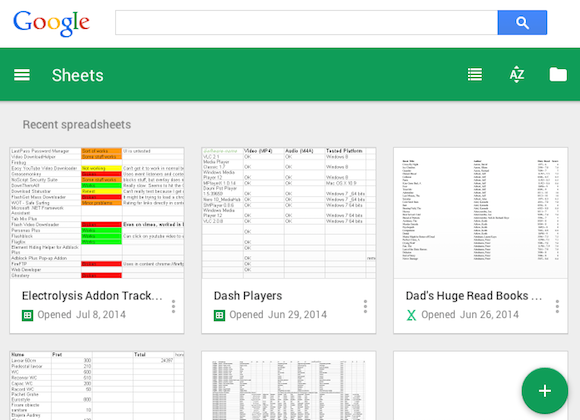Screen dimensions: 580x420
Task: Open the hamburger navigation menu
Action: [22, 75]
